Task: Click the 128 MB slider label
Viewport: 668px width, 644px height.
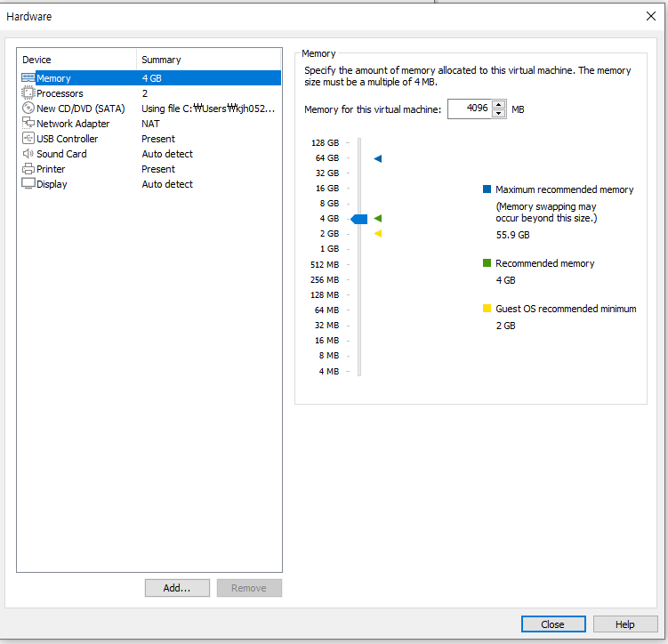Action: 325,294
